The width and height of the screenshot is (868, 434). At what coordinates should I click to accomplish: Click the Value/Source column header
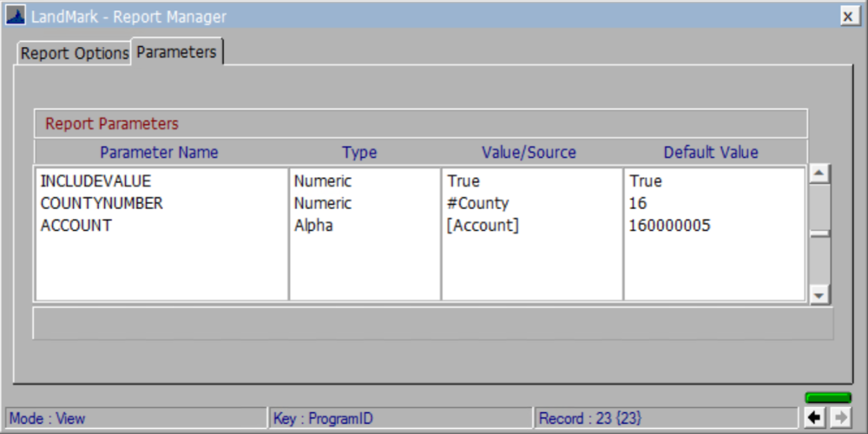tap(529, 152)
